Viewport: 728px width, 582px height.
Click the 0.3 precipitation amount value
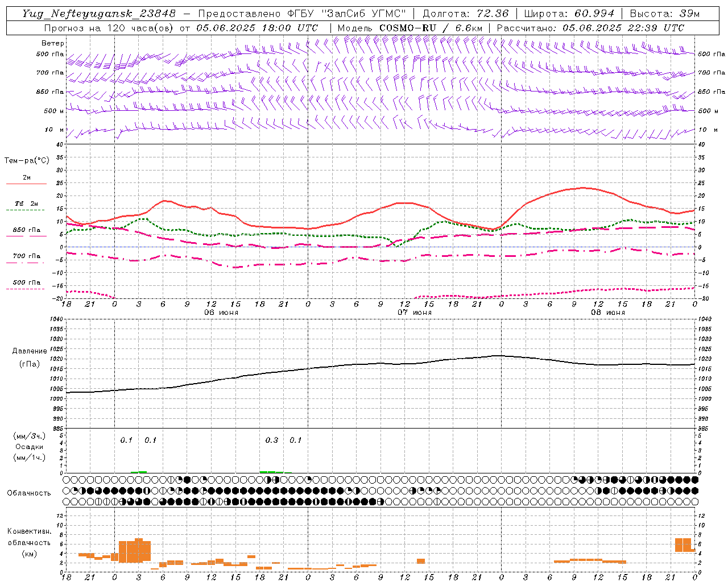(272, 440)
